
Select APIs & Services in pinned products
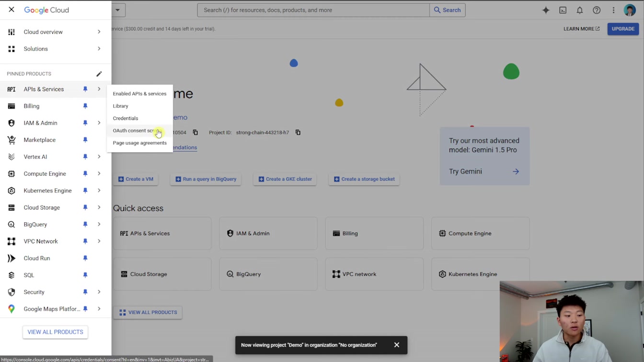pyautogui.click(x=44, y=89)
